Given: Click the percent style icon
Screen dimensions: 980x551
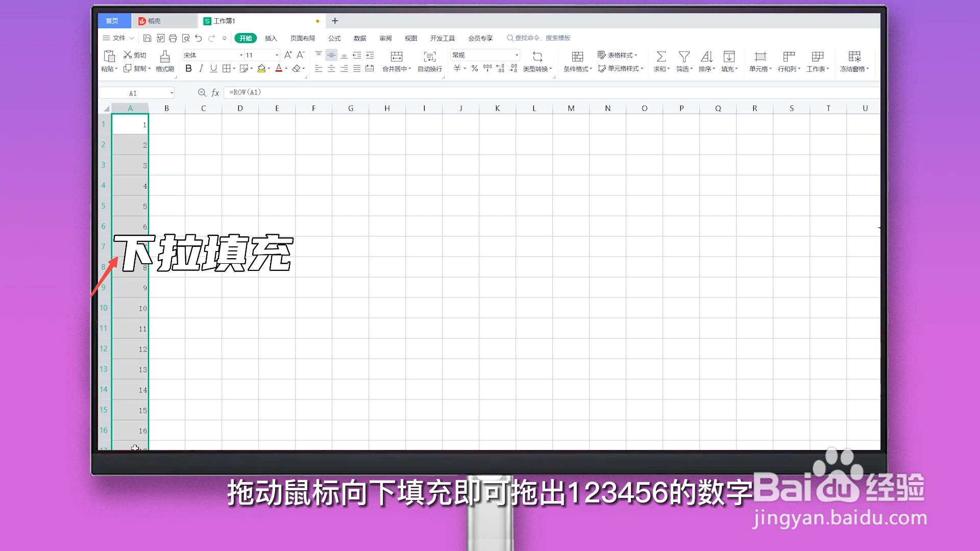Looking at the screenshot, I should click(474, 67).
